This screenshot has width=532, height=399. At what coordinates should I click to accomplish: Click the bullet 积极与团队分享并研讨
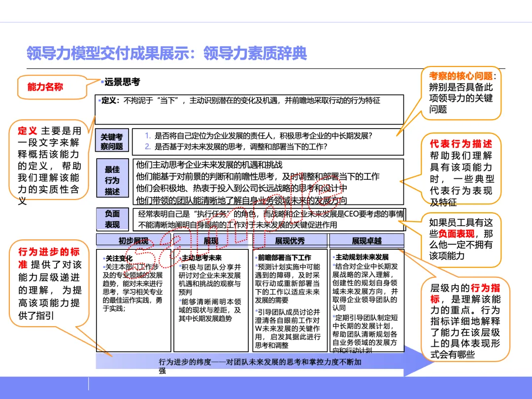point(210,280)
